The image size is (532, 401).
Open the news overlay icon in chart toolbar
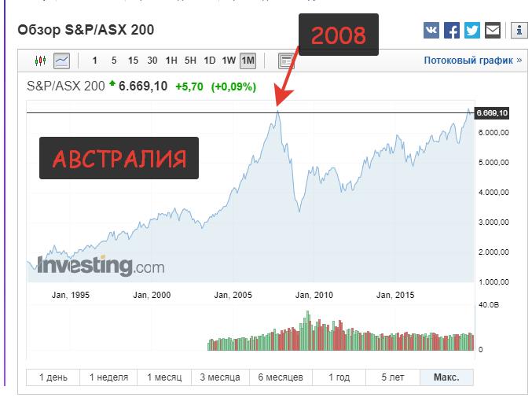tap(286, 61)
